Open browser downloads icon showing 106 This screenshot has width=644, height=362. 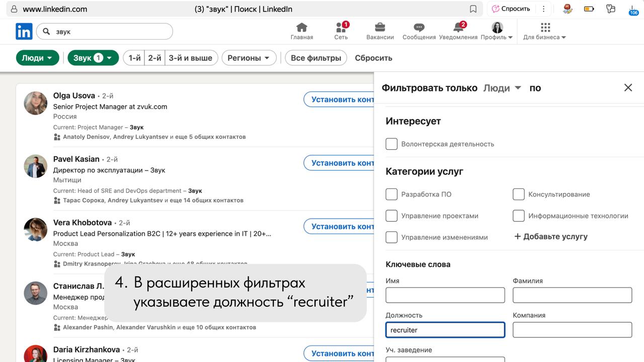[633, 10]
